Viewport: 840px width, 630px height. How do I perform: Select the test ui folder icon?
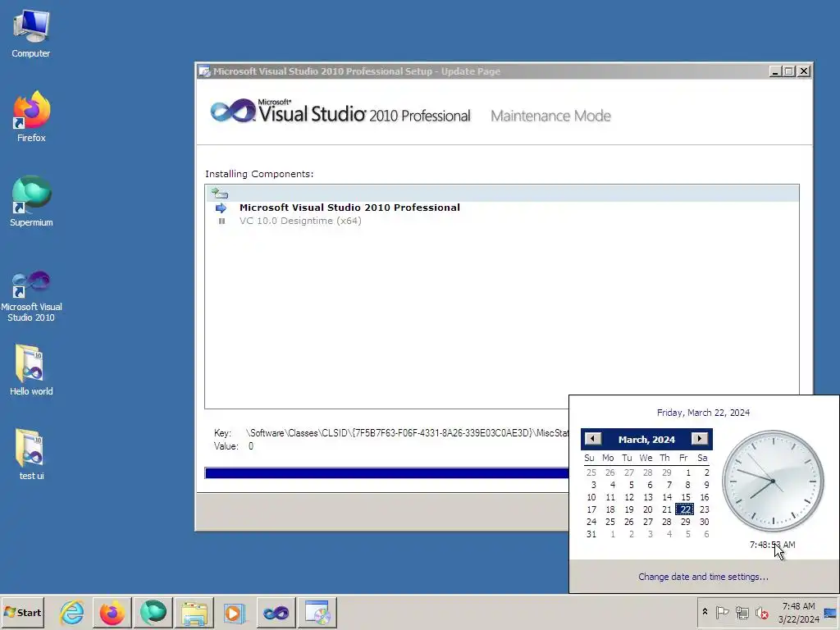(x=31, y=454)
